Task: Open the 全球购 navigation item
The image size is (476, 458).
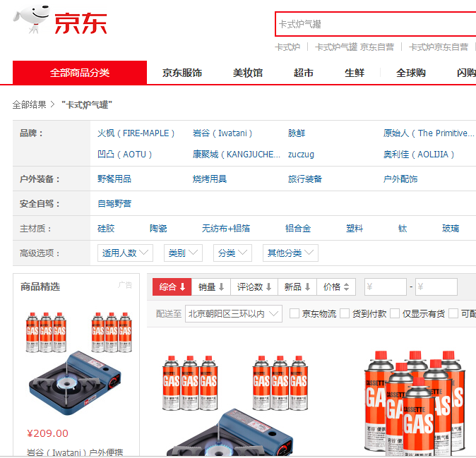Action: (x=411, y=73)
